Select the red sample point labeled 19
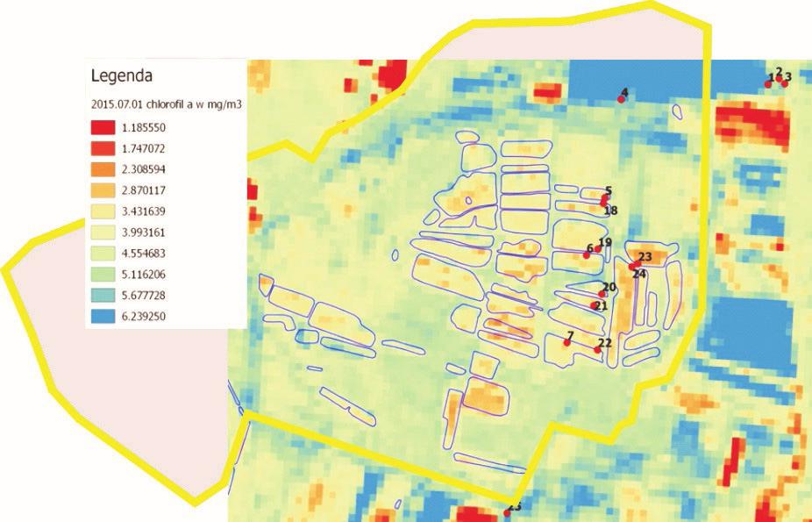The height and width of the screenshot is (522, 812). pyautogui.click(x=598, y=249)
